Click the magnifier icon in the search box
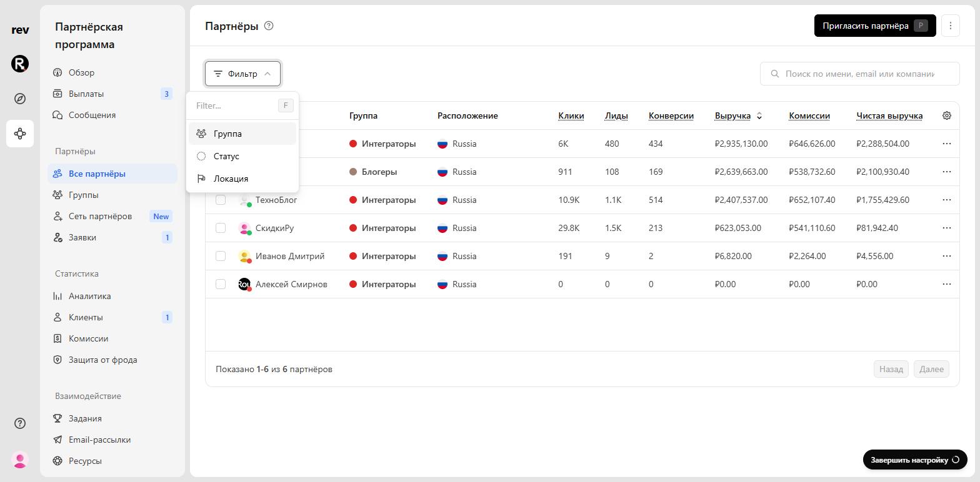 click(x=775, y=74)
